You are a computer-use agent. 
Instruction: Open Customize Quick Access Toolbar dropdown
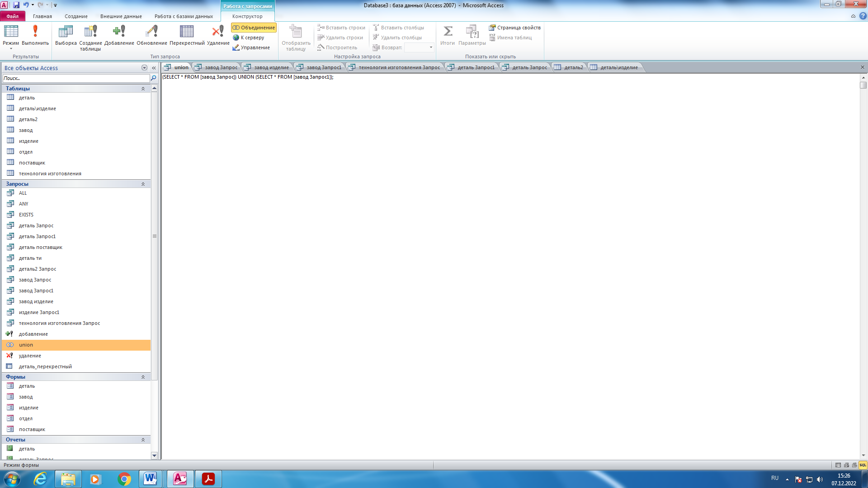pyautogui.click(x=56, y=5)
